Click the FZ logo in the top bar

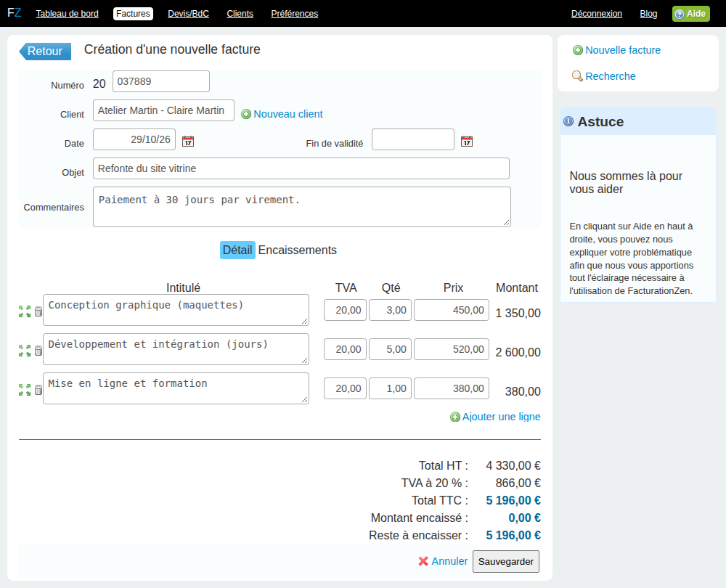click(x=15, y=12)
